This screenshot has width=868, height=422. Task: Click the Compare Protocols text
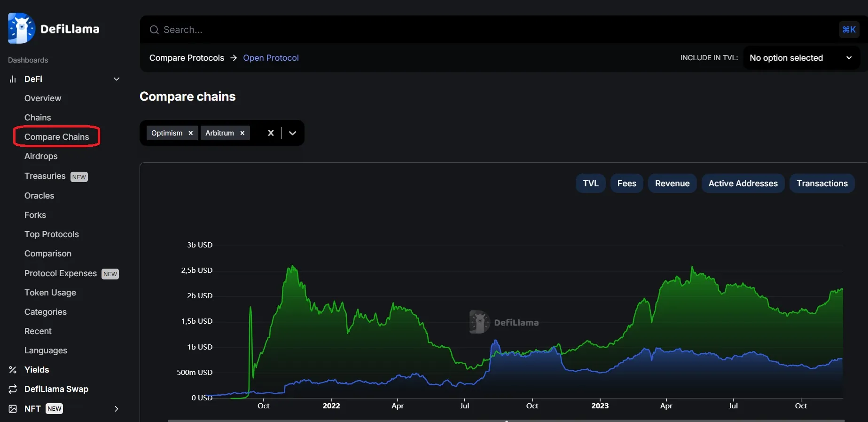click(x=187, y=58)
